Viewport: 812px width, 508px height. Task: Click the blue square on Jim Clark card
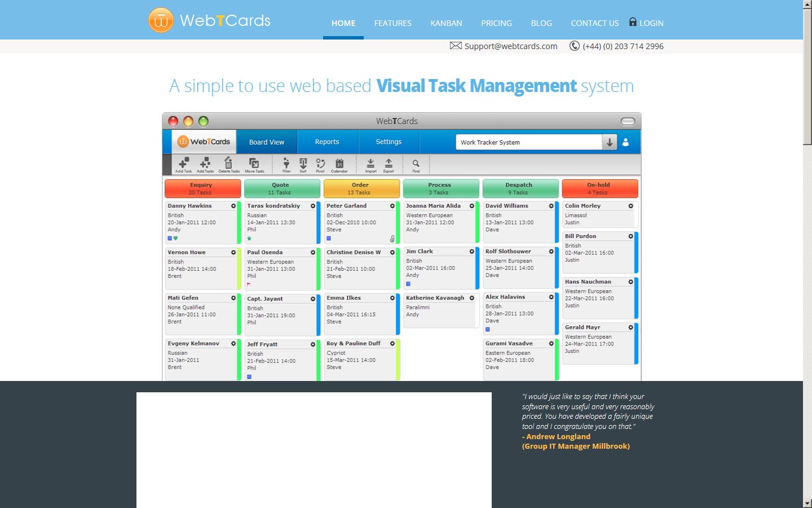pyautogui.click(x=408, y=284)
